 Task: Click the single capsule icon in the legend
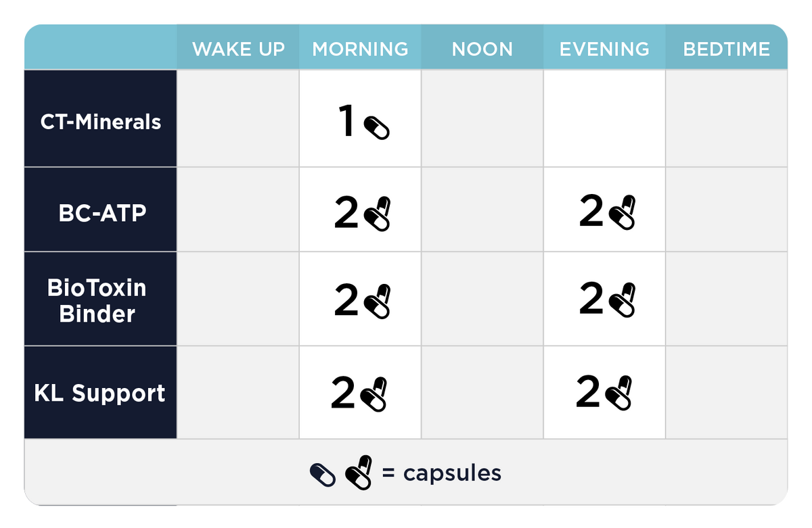pyautogui.click(x=323, y=475)
